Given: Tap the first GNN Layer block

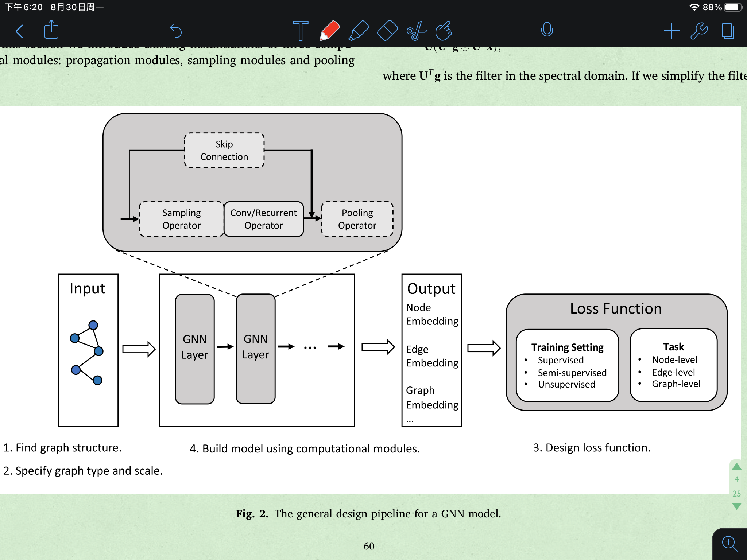Looking at the screenshot, I should 195,349.
